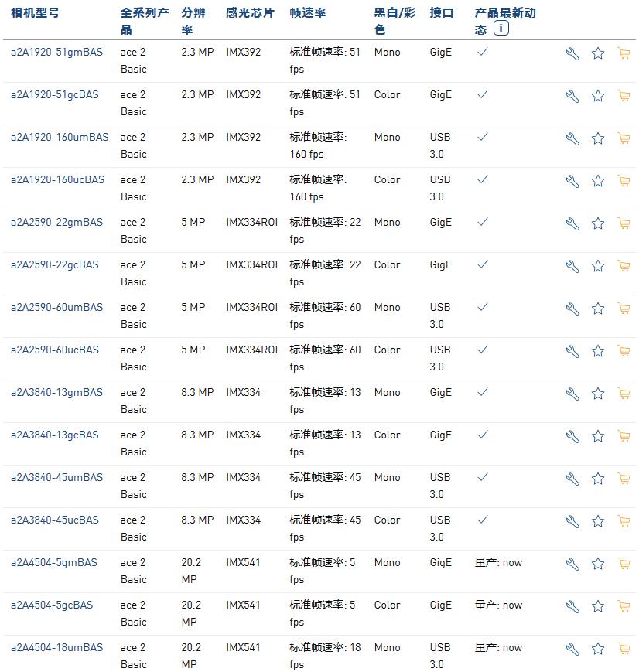
Task: Click the 量产: now status for a2A4504-5gmBAS
Action: [x=498, y=562]
